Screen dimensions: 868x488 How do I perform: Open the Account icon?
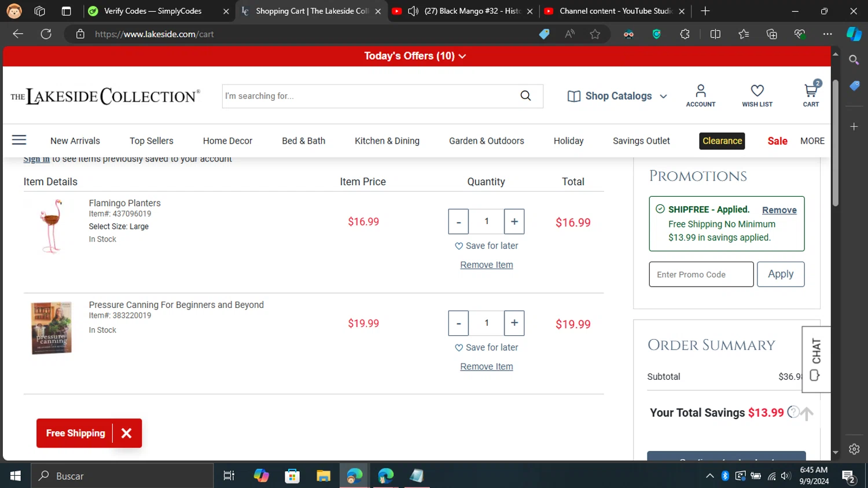pos(700,96)
